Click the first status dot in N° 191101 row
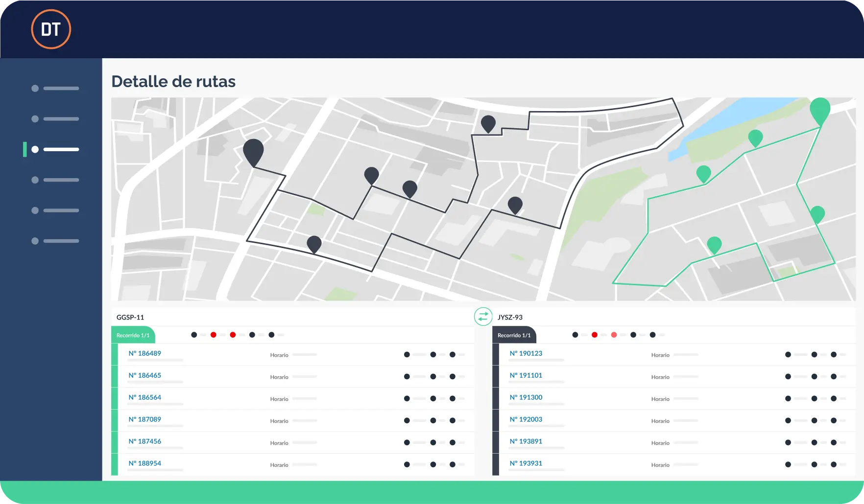 coord(788,377)
